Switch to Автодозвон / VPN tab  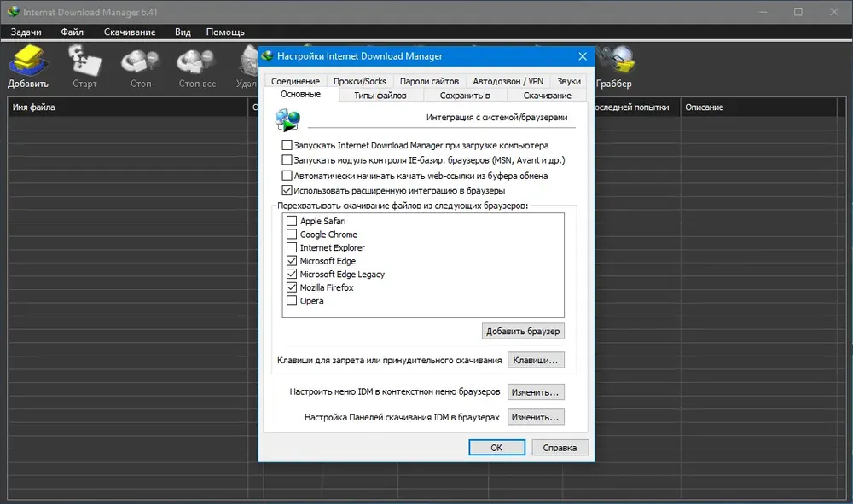(508, 81)
